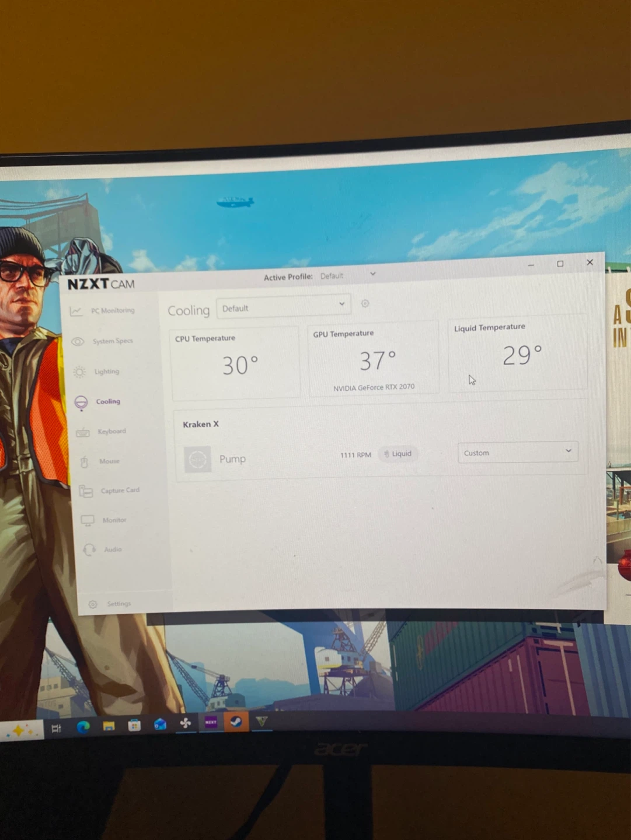Go to System Specs section

[x=113, y=341]
